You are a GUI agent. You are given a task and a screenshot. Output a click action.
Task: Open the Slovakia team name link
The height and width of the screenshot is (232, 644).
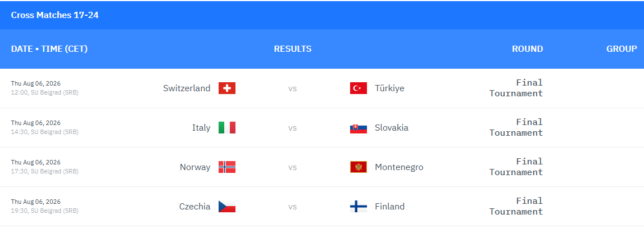[x=392, y=127]
